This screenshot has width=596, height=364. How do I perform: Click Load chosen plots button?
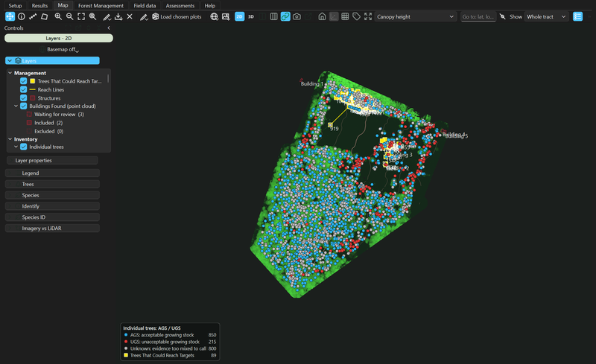coord(177,16)
